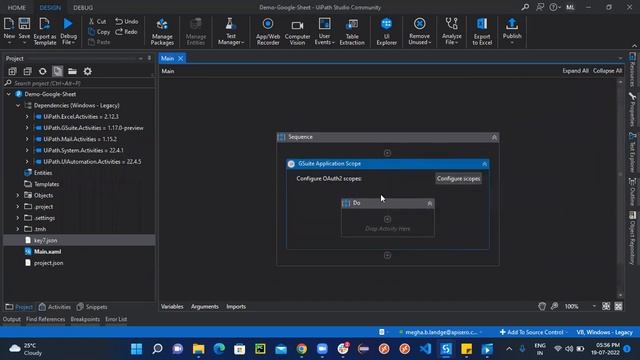This screenshot has height=360, width=640.
Task: Open Computer Vision tool
Action: pos(297,31)
